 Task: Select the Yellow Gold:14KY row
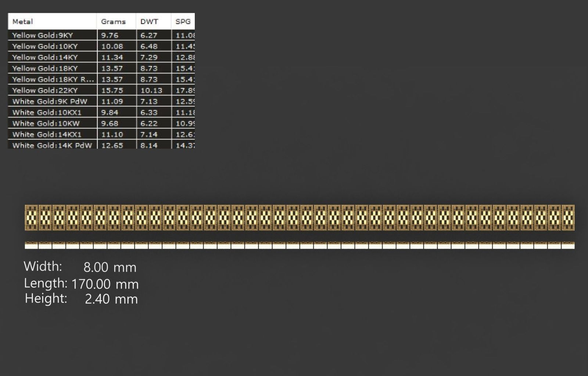click(x=101, y=57)
